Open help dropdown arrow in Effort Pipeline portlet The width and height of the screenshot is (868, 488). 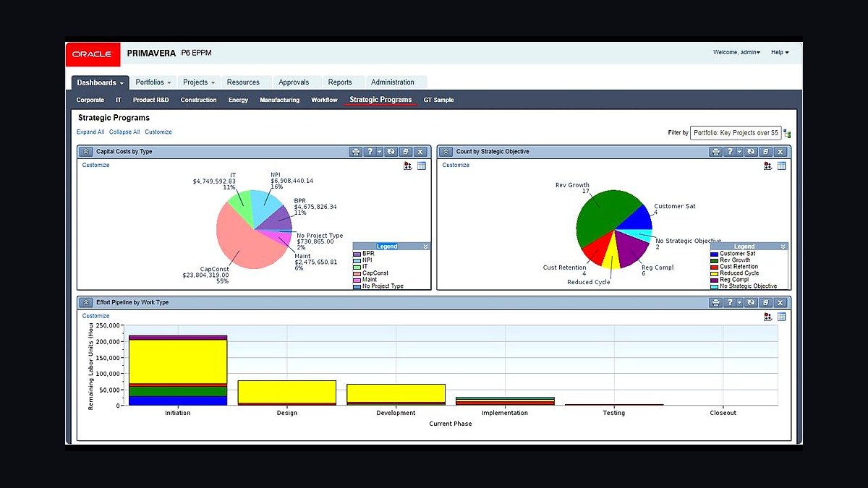tap(739, 302)
